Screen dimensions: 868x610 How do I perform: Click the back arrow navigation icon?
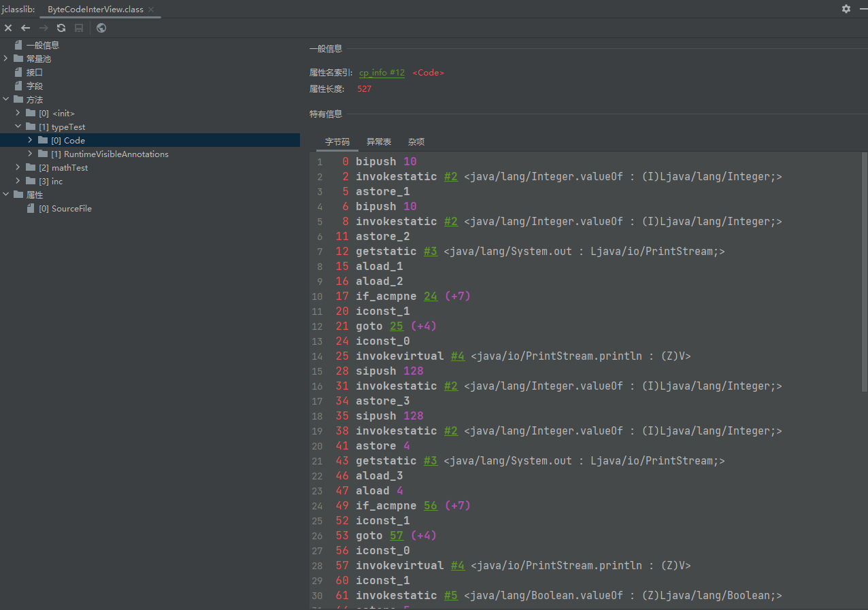click(26, 28)
